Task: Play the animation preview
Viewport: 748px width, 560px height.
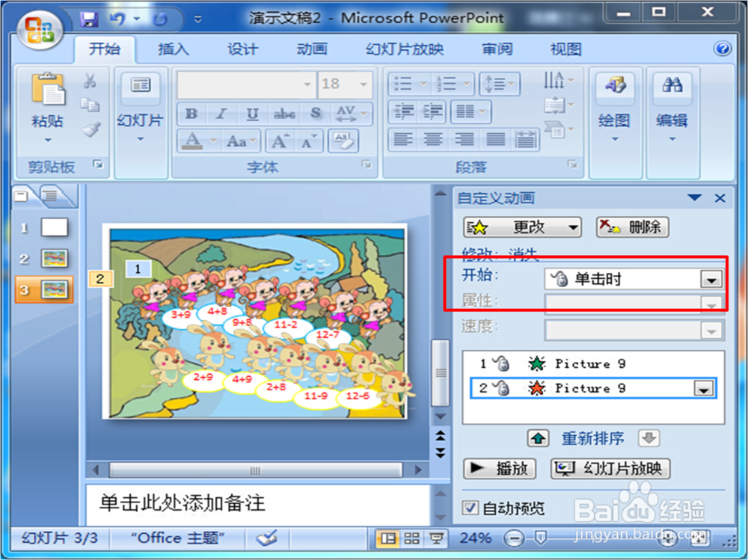Action: pos(500,469)
